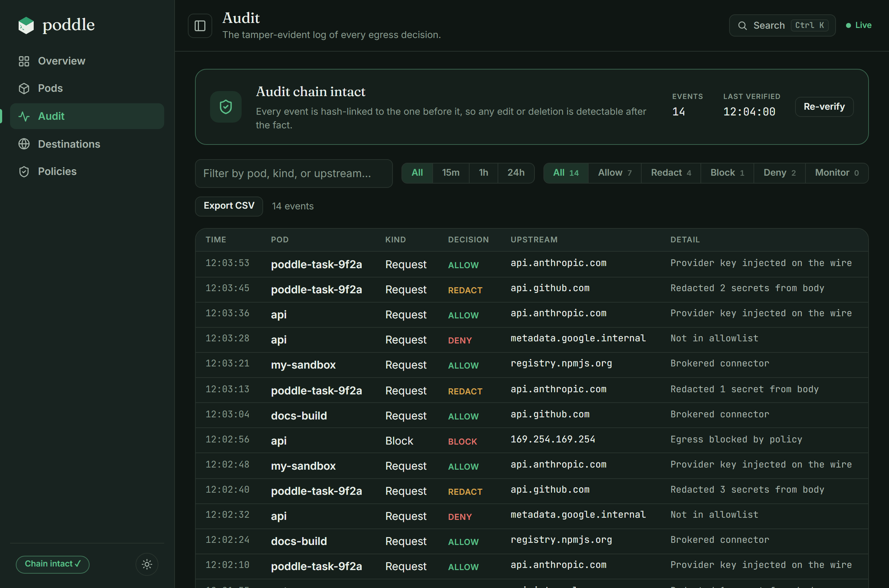This screenshot has width=889, height=588.
Task: Click 'Redacted 3 secrets from body' detail
Action: point(747,489)
